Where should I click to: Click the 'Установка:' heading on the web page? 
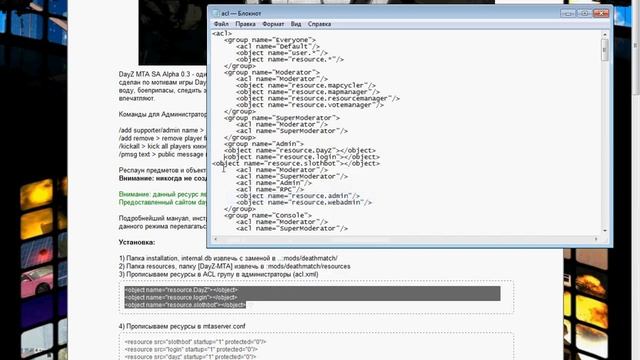pyautogui.click(x=137, y=242)
